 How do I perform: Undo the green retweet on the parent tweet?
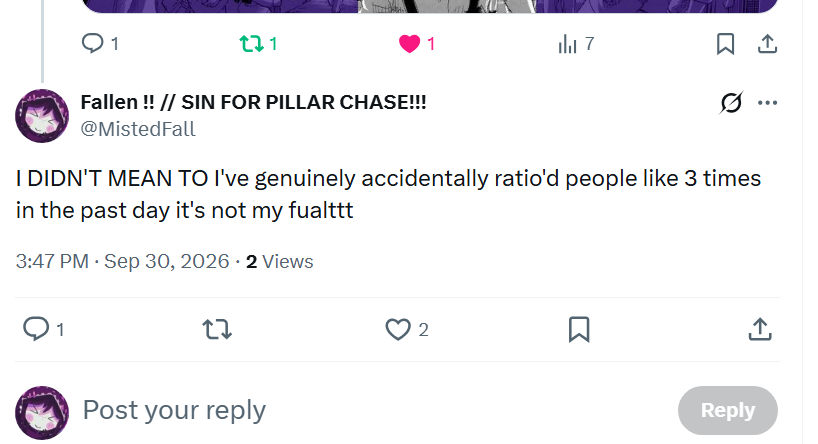coord(251,44)
